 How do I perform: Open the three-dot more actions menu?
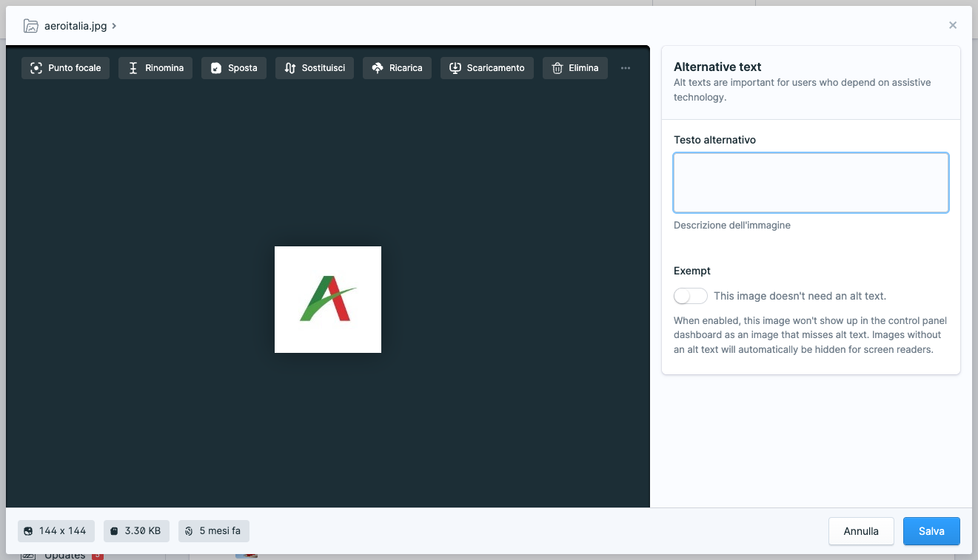(x=626, y=68)
